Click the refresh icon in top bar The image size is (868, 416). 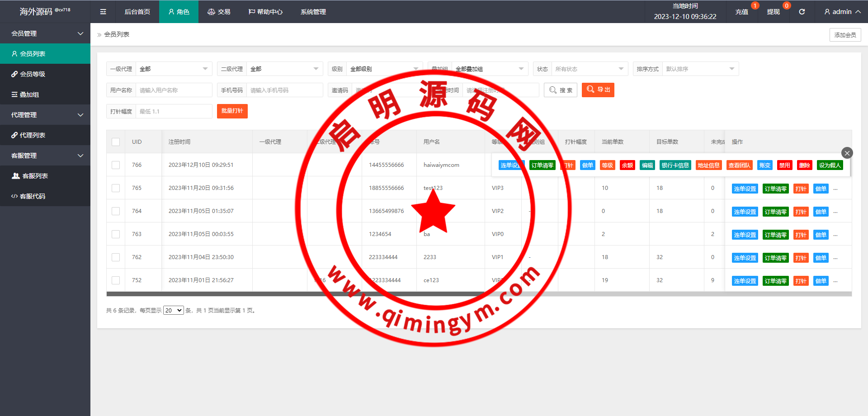[802, 12]
